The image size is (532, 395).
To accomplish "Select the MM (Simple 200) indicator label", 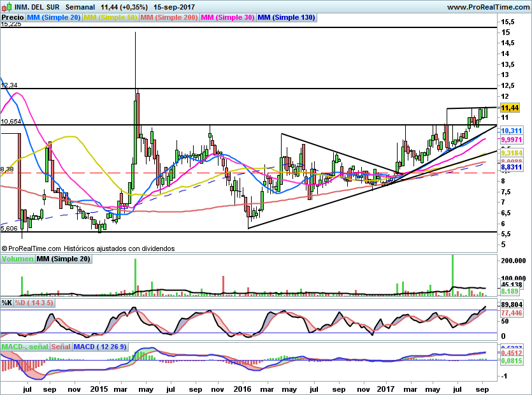I will tap(169, 18).
